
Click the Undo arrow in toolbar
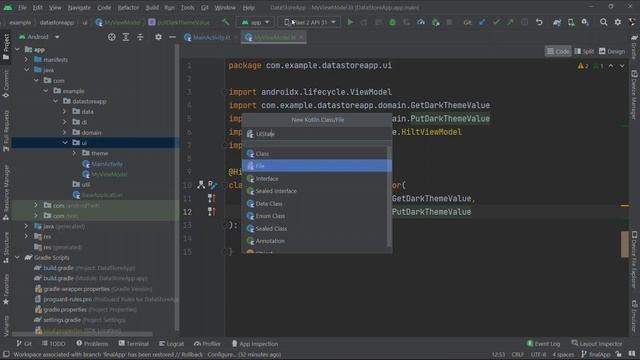(539, 22)
